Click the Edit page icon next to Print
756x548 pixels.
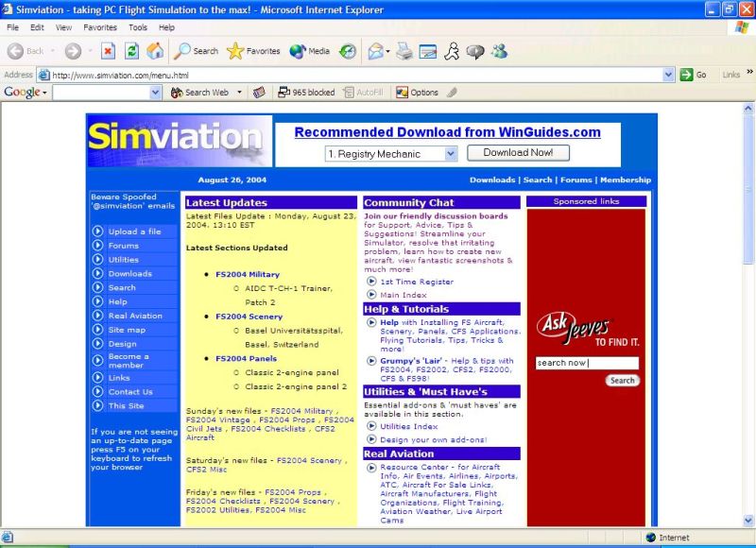(x=428, y=51)
